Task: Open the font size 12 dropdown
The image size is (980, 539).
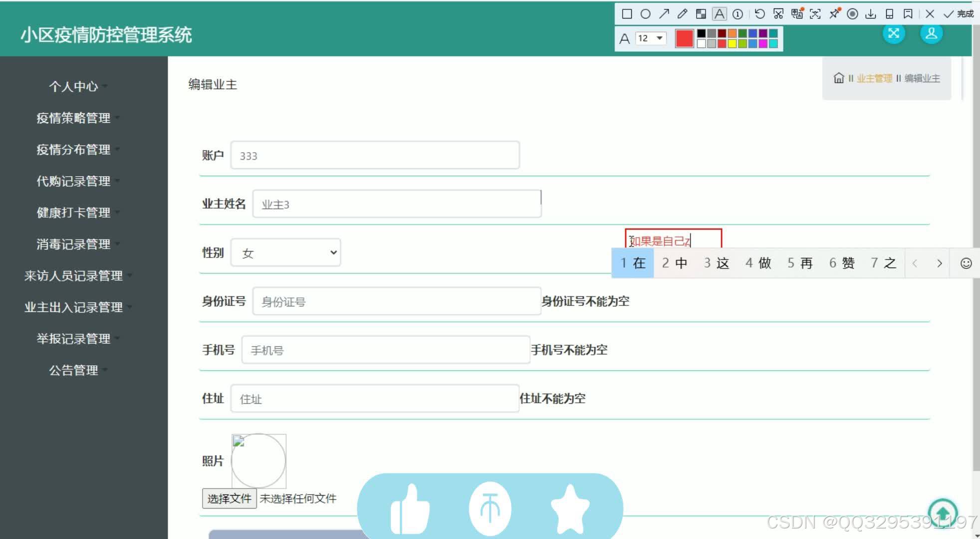Action: [x=651, y=38]
